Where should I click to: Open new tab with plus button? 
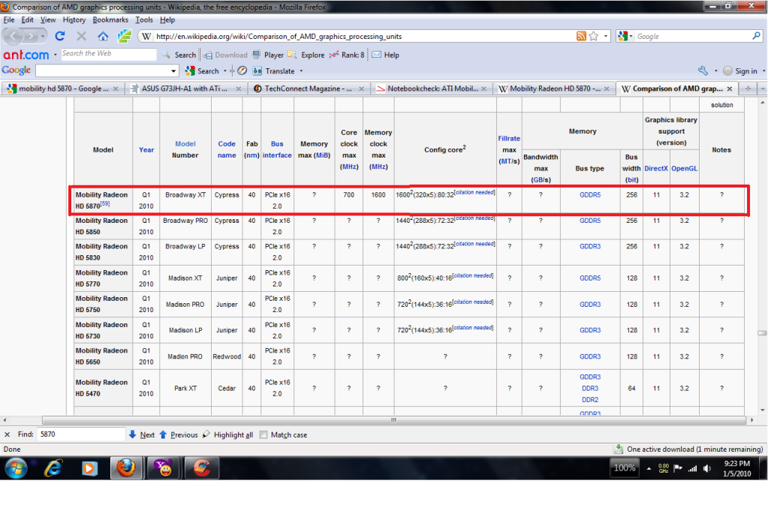[748, 89]
